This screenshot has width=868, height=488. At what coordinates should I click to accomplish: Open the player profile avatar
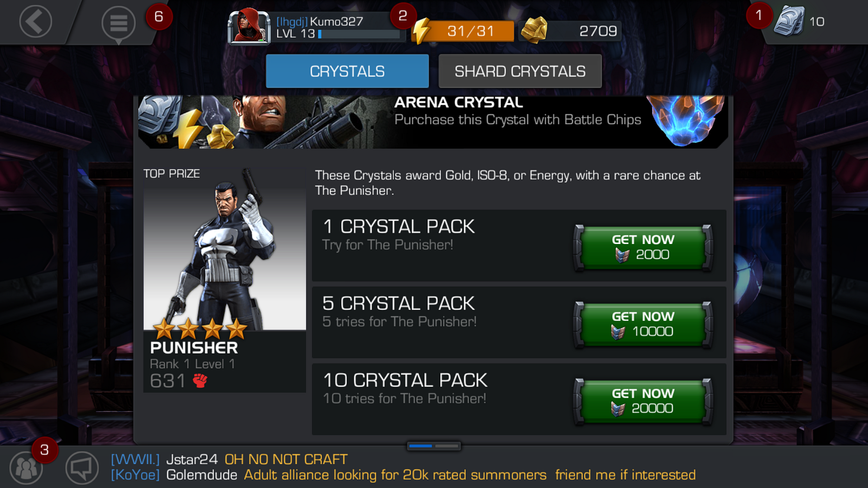point(248,25)
